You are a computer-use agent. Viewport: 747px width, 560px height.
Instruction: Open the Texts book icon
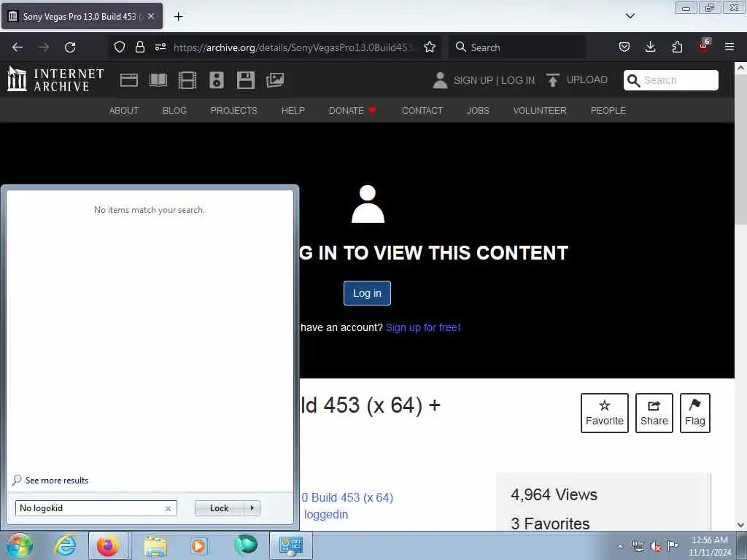pos(158,80)
